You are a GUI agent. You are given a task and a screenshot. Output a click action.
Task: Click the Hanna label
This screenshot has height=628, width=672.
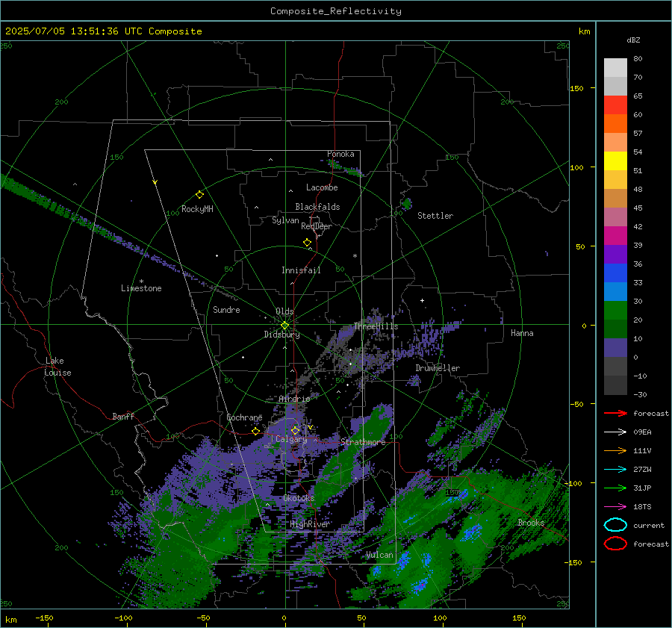click(x=522, y=333)
